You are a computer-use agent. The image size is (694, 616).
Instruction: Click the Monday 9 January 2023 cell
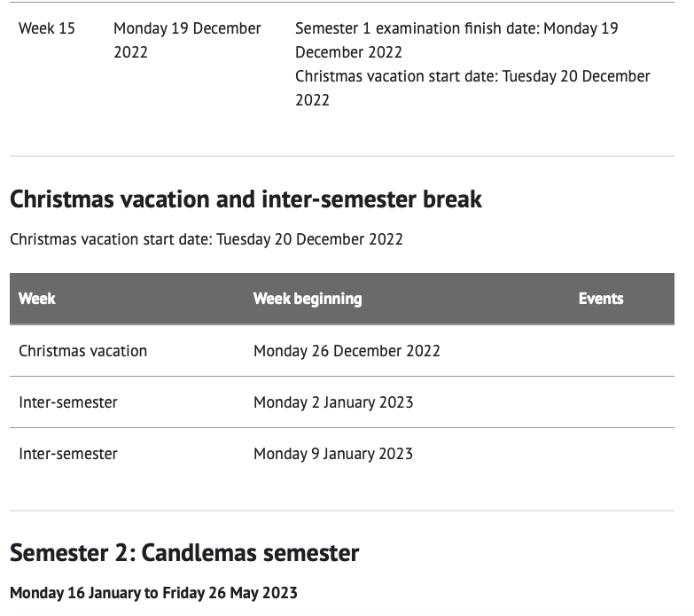(x=333, y=454)
